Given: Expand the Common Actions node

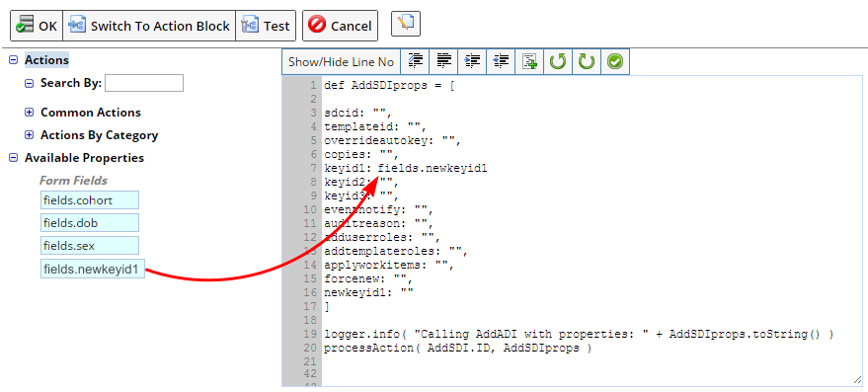Looking at the screenshot, I should (x=30, y=113).
